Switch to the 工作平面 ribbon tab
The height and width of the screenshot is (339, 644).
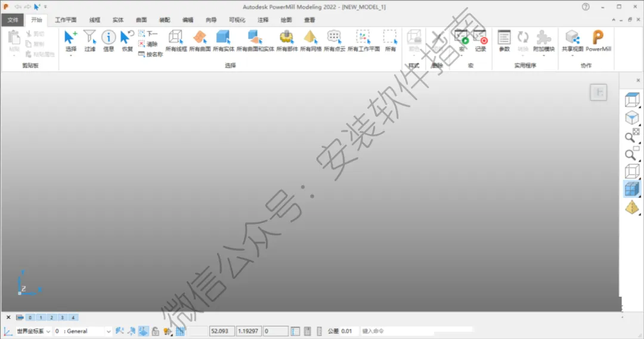[66, 20]
